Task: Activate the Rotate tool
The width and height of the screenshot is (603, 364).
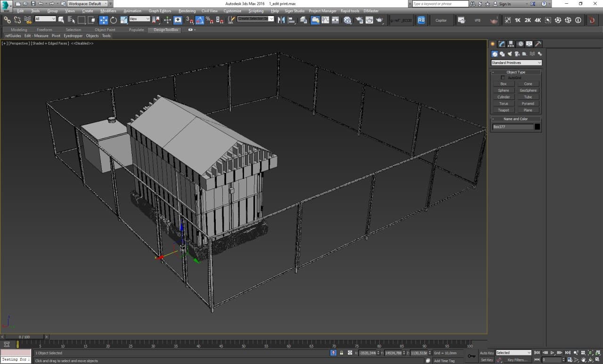Action: (114, 20)
